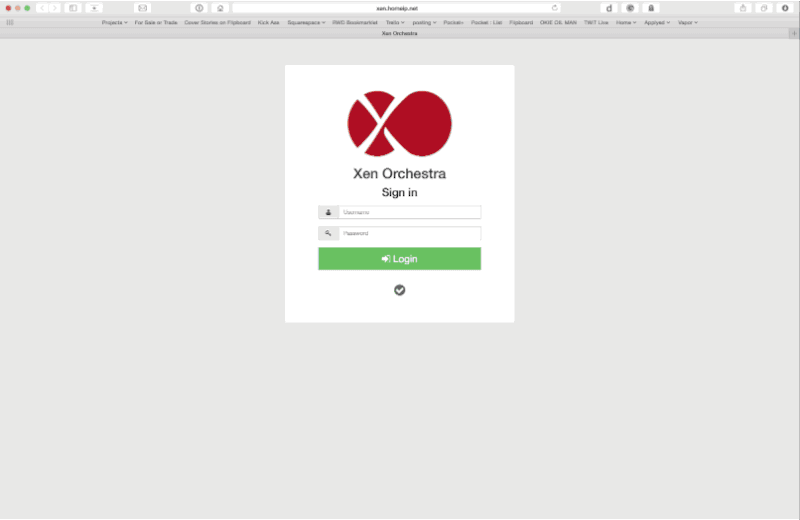Screen dimensions: 800x520
Task: Open the OKIE OIL MAN bookmark
Action: [558, 22]
